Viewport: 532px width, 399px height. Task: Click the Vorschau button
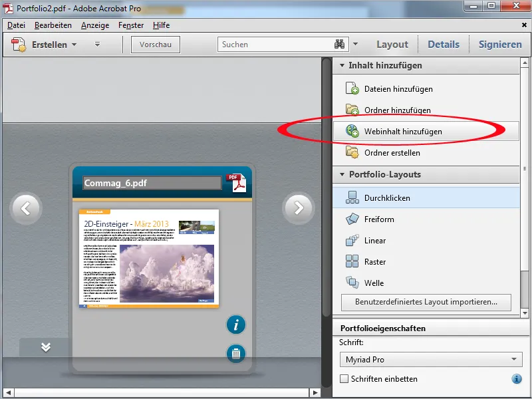(156, 45)
